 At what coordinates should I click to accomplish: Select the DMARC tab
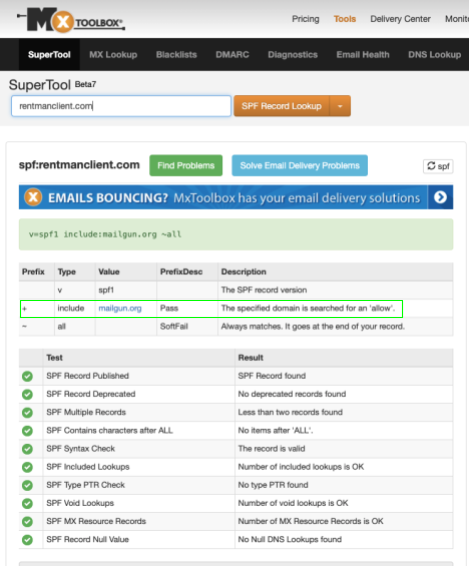[232, 55]
